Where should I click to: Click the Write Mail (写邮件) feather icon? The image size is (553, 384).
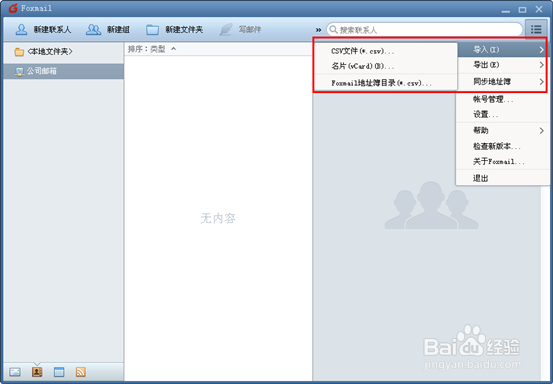[226, 30]
